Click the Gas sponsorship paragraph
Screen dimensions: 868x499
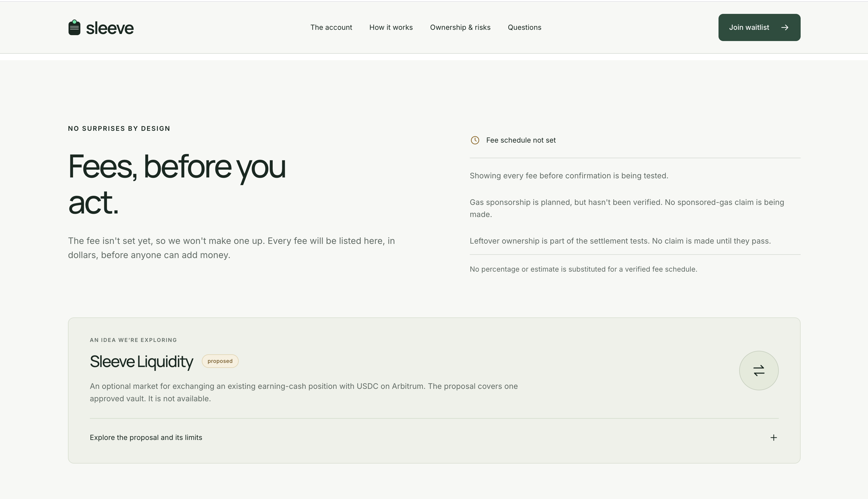(627, 208)
